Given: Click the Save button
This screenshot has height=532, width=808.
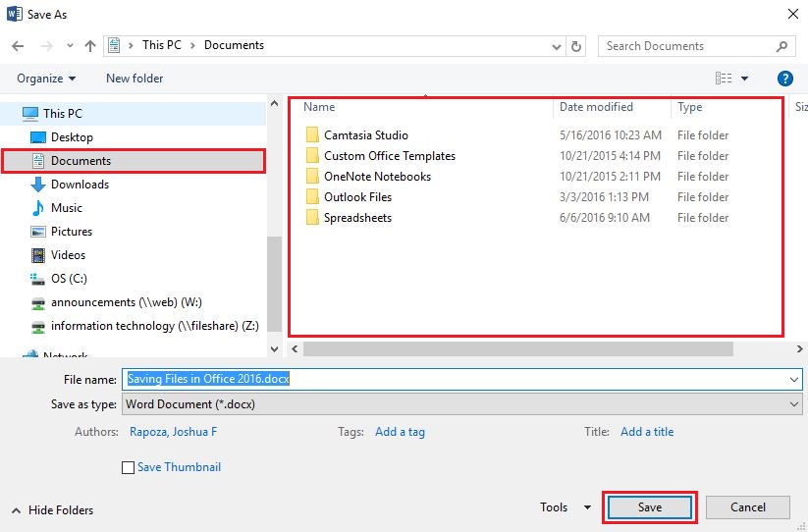Looking at the screenshot, I should 650,507.
